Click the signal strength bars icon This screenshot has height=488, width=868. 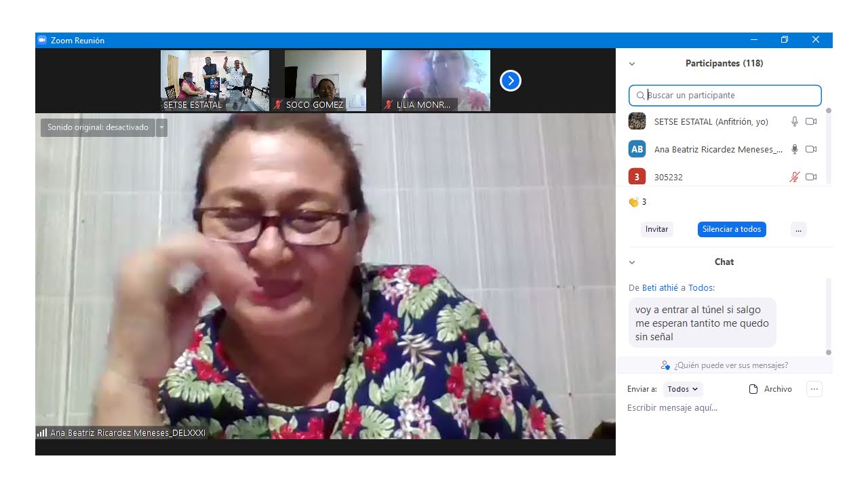coord(42,432)
